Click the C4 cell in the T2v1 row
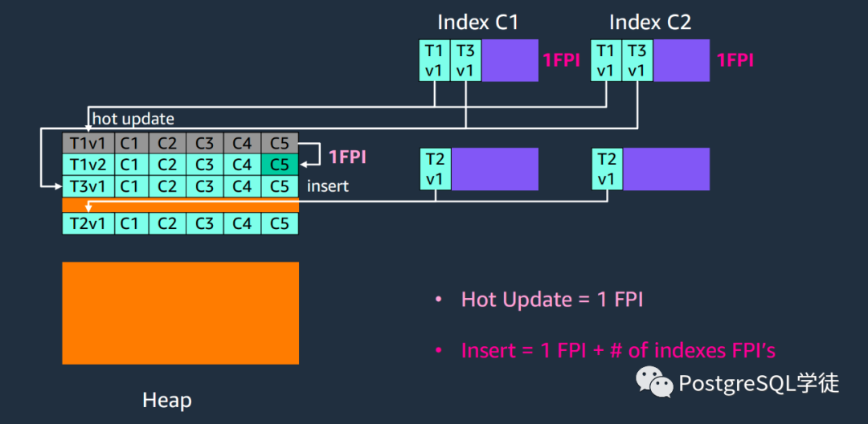 [242, 224]
